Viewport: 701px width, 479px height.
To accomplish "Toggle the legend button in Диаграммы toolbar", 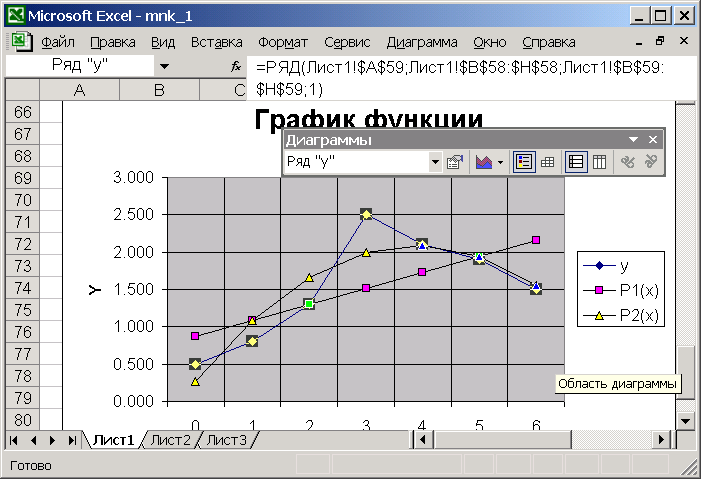I will [x=524, y=162].
